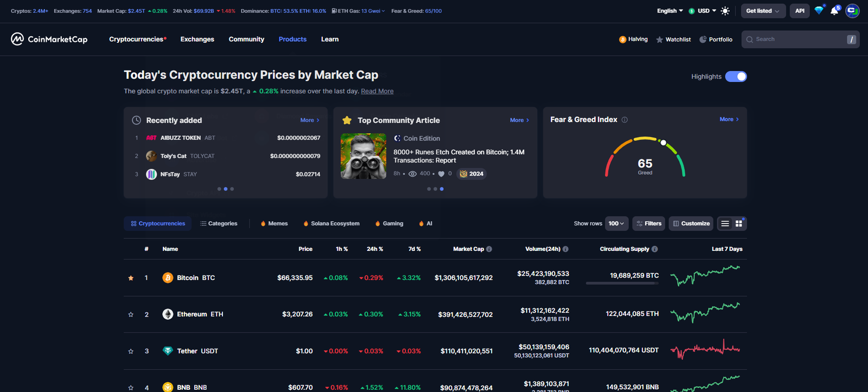This screenshot has height=392, width=868.
Task: Open the CoinMarketCap logo home link
Action: 49,39
